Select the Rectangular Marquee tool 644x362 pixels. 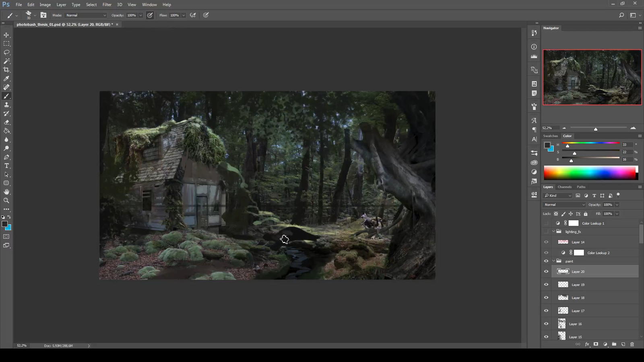(6, 43)
